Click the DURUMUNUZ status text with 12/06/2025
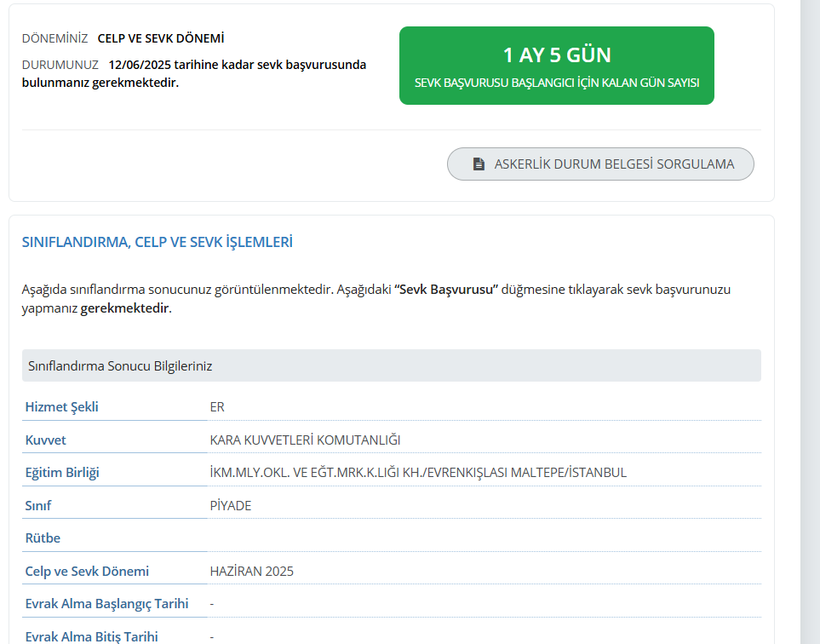 (194, 74)
